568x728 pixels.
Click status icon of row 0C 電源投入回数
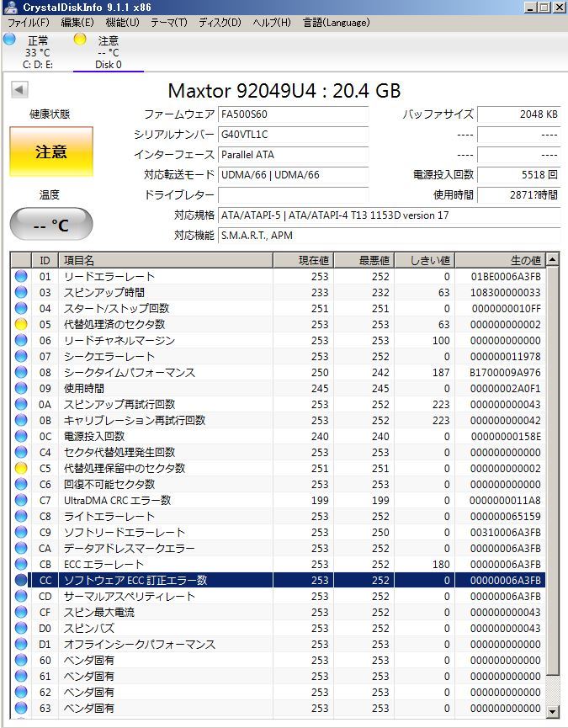[x=21, y=436]
